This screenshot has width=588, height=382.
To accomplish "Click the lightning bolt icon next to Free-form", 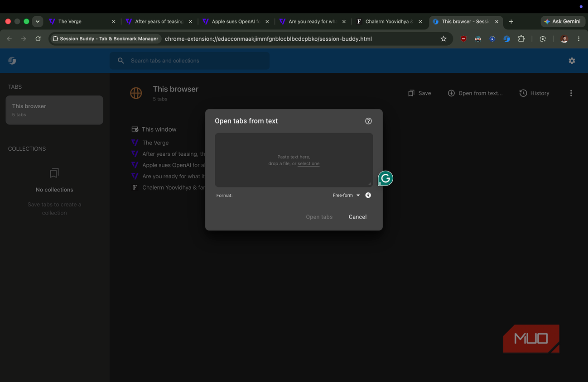I will pos(368,195).
